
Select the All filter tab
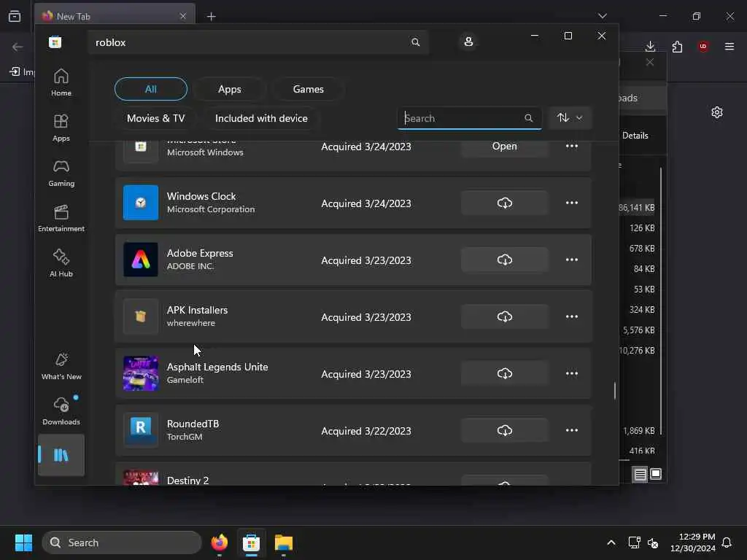click(150, 89)
